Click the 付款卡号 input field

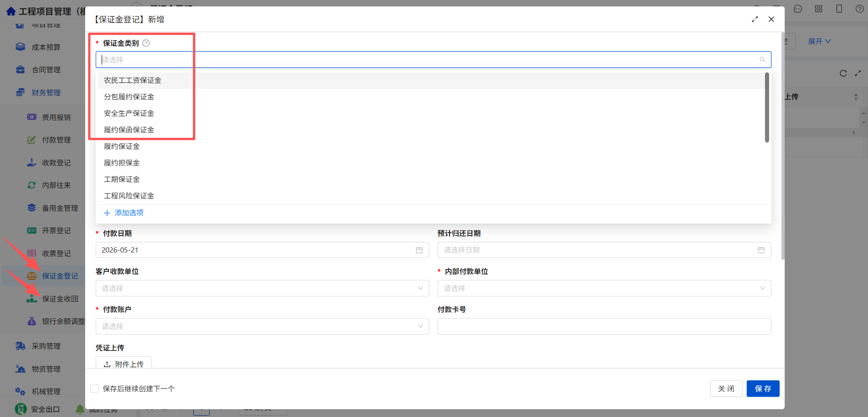point(604,326)
